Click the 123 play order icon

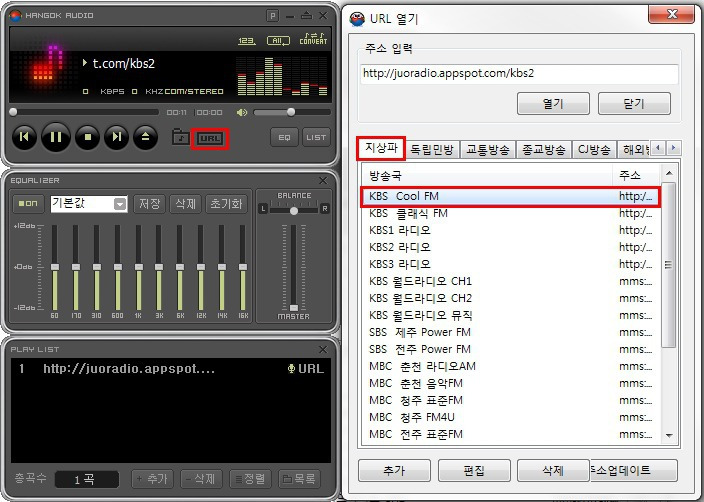(x=246, y=41)
